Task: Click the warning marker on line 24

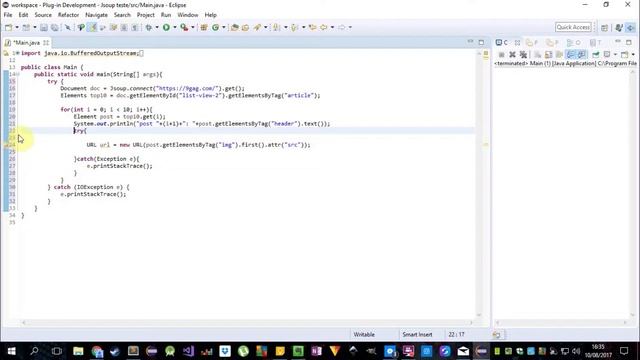Action: 6,144
